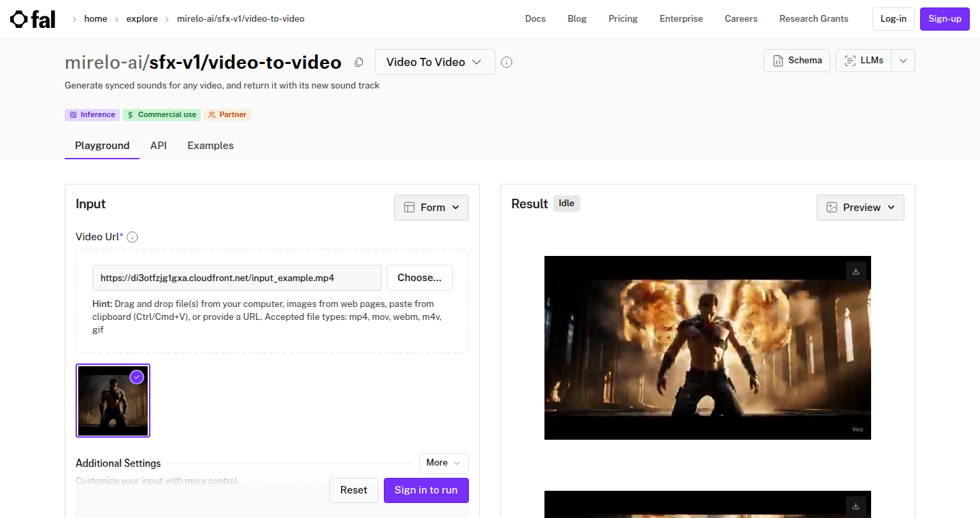Go to explore breadcrumb
This screenshot has width=980, height=518.
[x=142, y=19]
